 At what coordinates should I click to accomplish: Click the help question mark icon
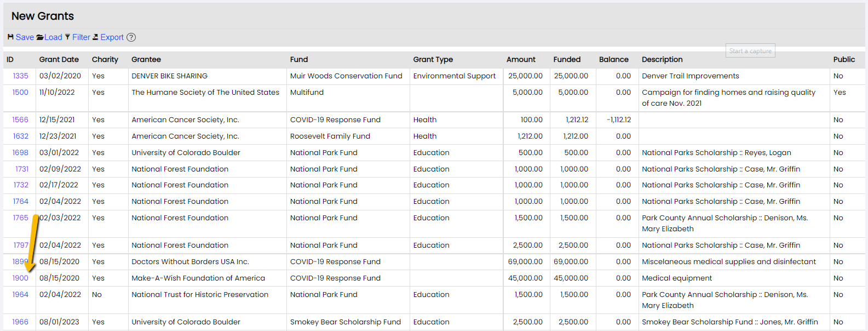tap(131, 37)
